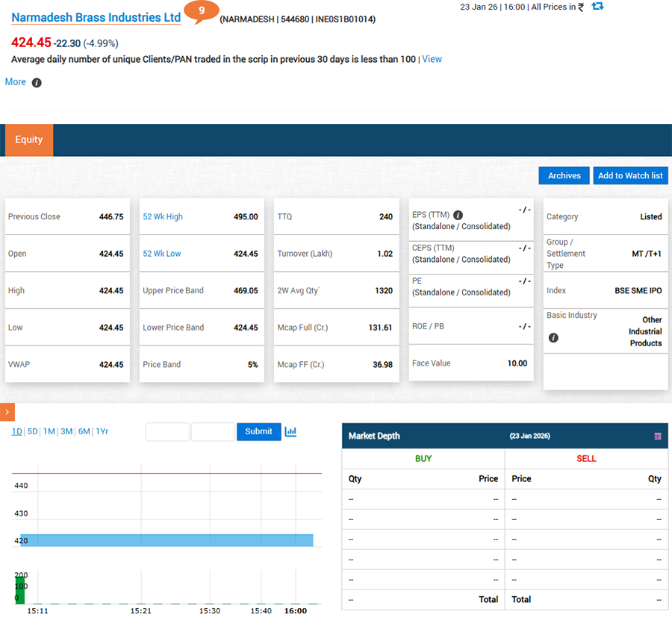This screenshot has width=672, height=629.
Task: Click the info icon beside More
Action: pos(37,83)
